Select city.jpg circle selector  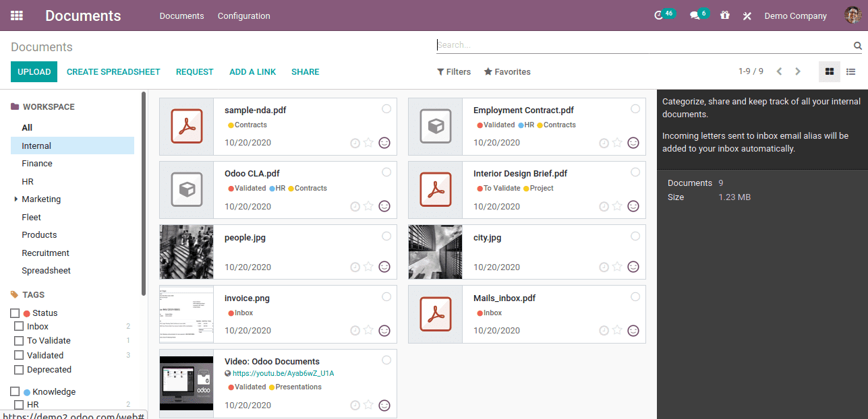(635, 236)
